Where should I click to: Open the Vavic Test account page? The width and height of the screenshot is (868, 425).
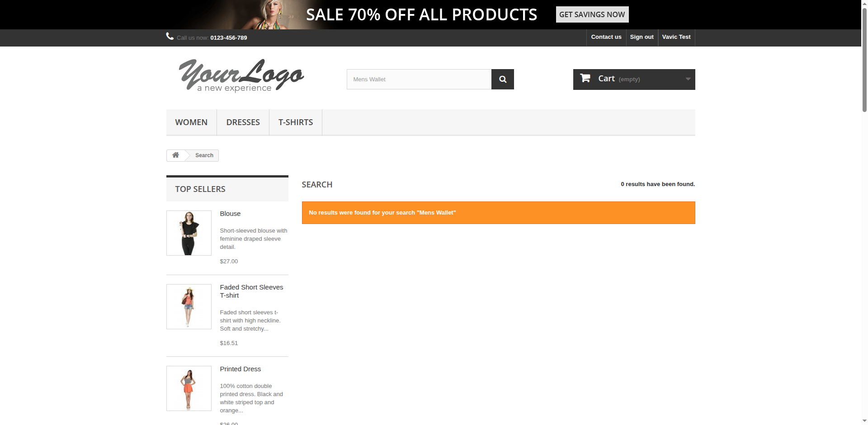(676, 37)
